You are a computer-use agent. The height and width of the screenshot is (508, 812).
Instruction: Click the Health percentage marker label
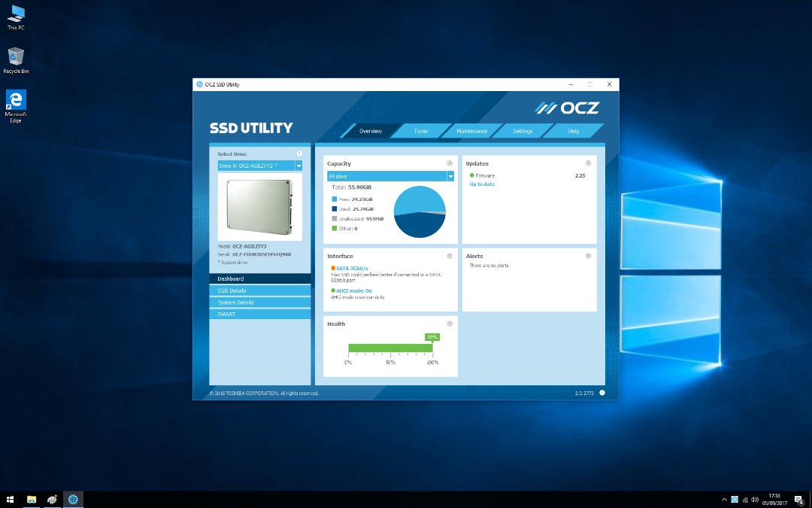(432, 337)
